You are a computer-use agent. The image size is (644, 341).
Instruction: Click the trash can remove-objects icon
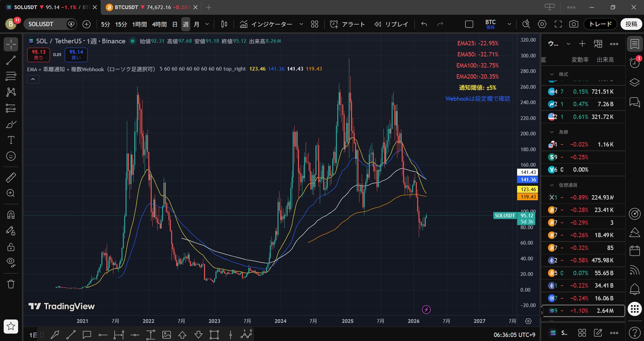click(11, 284)
